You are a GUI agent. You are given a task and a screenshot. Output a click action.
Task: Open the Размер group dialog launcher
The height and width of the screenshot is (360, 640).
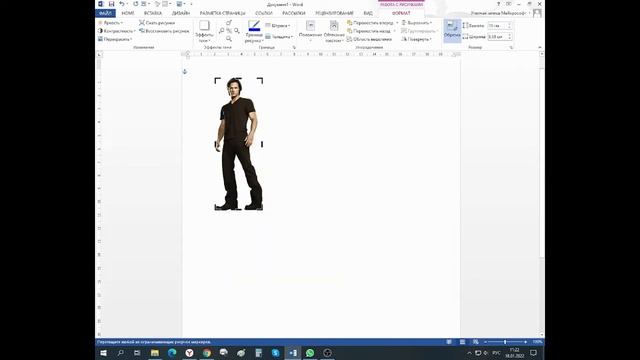coord(511,48)
